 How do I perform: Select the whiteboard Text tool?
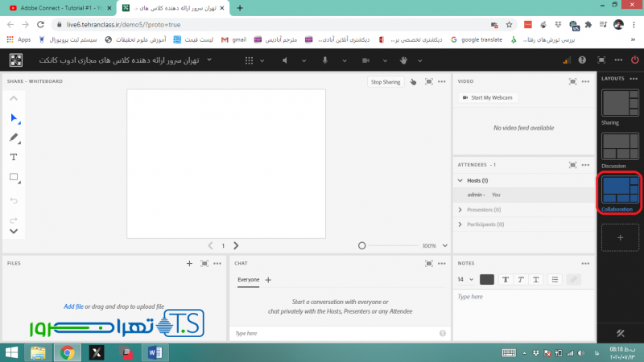pyautogui.click(x=14, y=157)
